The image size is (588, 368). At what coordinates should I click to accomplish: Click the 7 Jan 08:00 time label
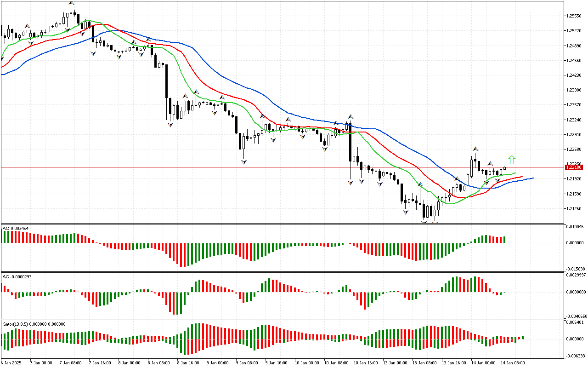[70, 362]
